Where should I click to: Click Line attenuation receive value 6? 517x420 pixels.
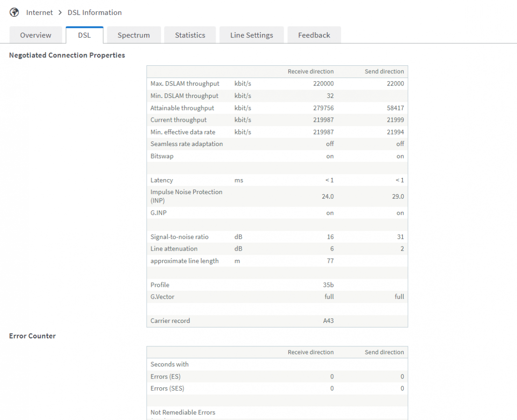[x=332, y=249]
